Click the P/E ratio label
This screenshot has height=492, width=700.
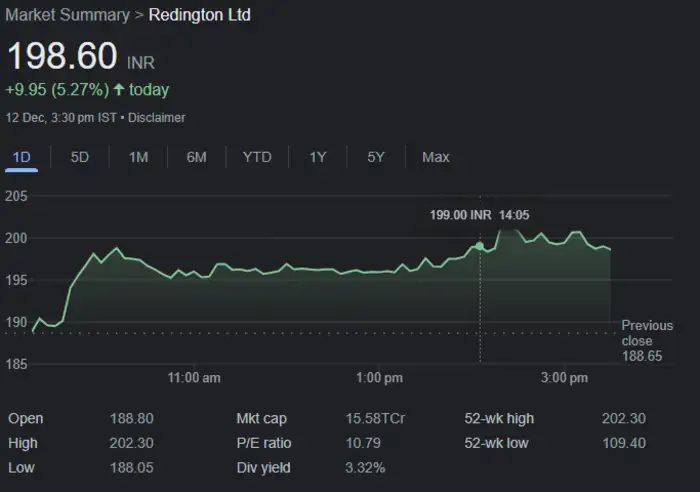[264, 443]
